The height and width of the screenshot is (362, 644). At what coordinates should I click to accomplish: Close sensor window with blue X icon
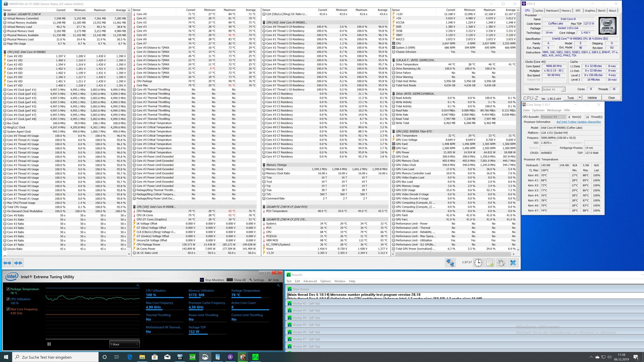pos(513,263)
